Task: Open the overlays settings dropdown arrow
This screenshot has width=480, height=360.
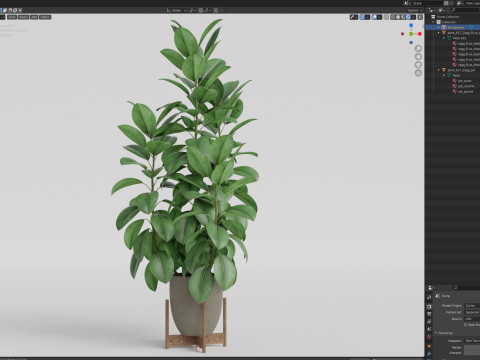Action: [380, 17]
